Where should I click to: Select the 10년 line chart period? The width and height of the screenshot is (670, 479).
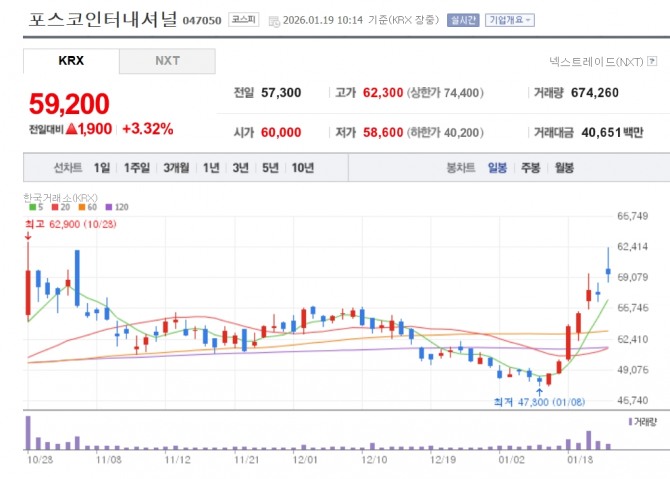pyautogui.click(x=303, y=168)
